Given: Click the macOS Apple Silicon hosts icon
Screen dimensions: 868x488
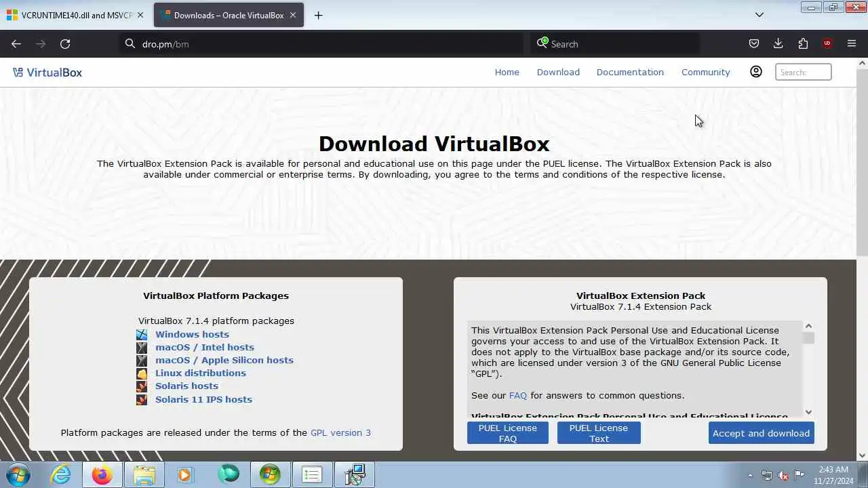Looking at the screenshot, I should (141, 360).
